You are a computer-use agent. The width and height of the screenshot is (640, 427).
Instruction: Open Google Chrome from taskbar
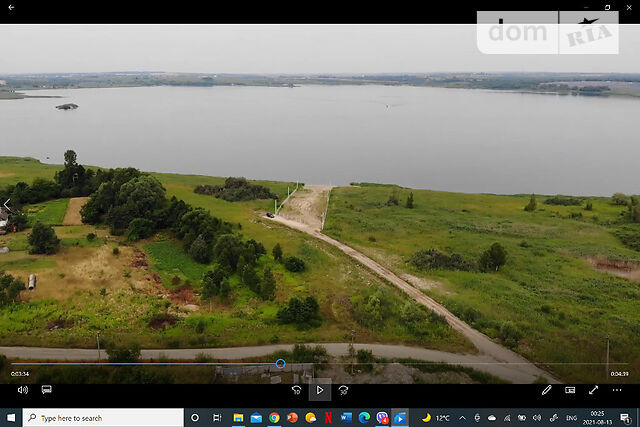pos(274,417)
